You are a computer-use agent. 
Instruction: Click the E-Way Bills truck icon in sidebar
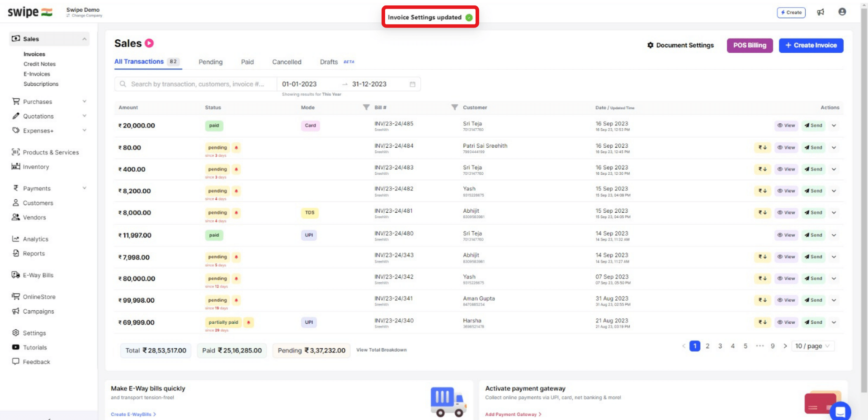tap(16, 275)
